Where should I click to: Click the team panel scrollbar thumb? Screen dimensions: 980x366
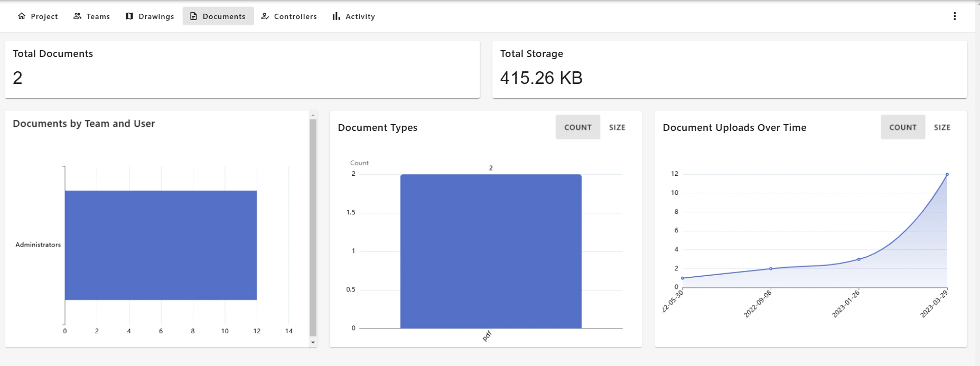(313, 228)
